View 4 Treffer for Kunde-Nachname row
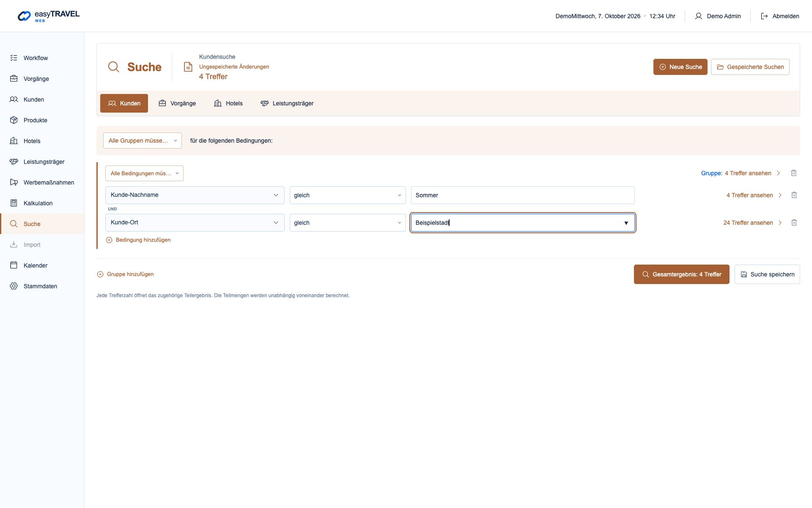 754,195
